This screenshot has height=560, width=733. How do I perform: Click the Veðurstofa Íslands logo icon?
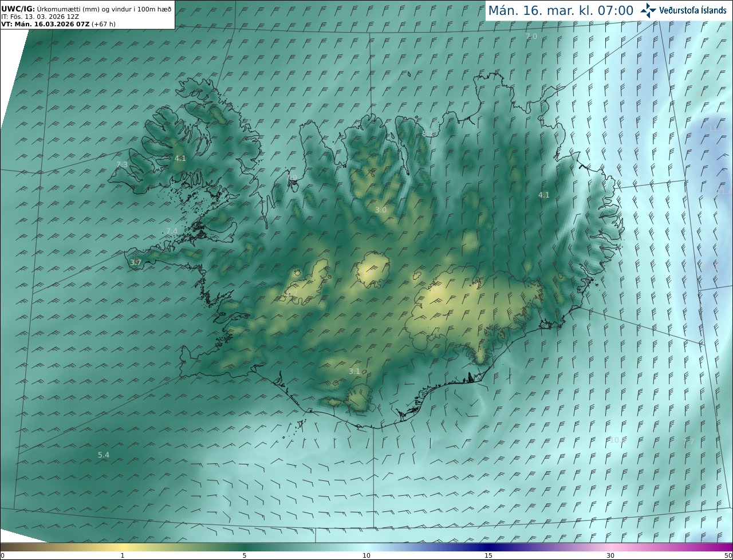tap(649, 10)
